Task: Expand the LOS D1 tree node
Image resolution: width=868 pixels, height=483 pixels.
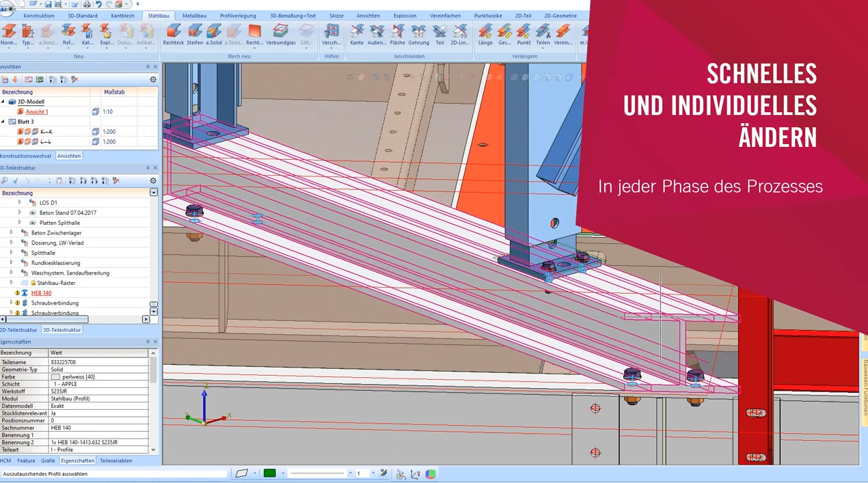Action: [x=20, y=202]
